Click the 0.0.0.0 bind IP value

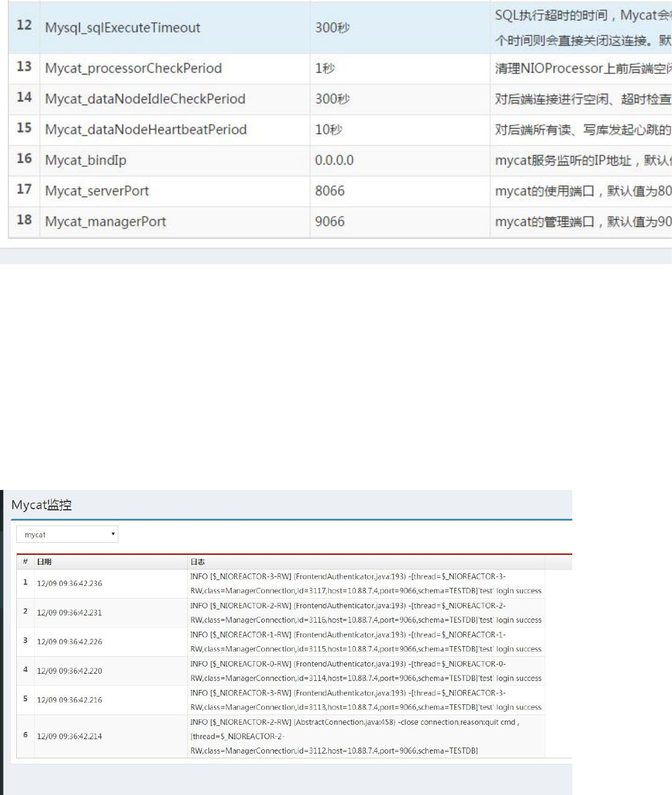[x=334, y=160]
